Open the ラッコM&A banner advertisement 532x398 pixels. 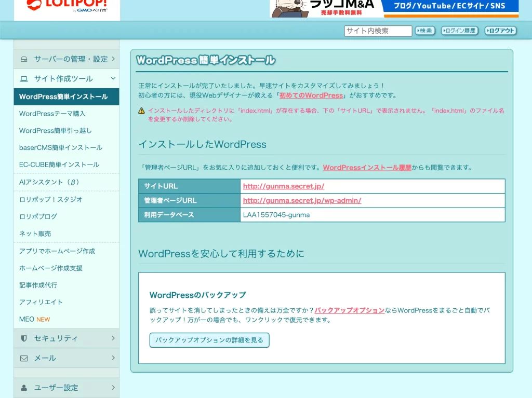point(394,8)
